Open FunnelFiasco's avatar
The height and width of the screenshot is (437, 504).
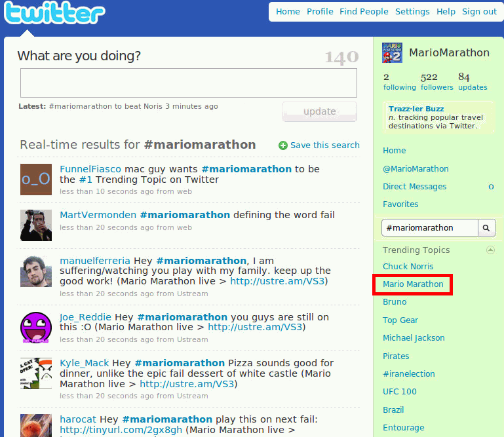[36, 180]
